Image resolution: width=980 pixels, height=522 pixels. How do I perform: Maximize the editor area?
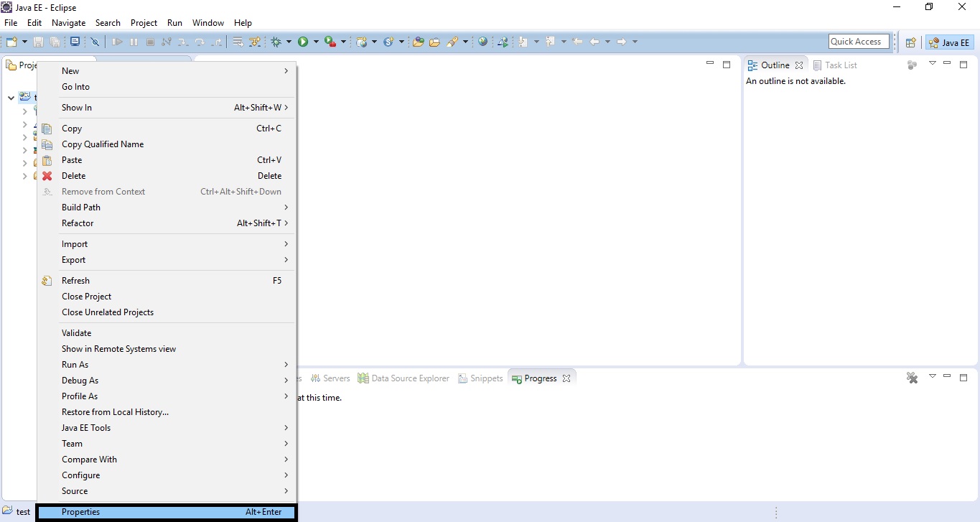coord(727,65)
